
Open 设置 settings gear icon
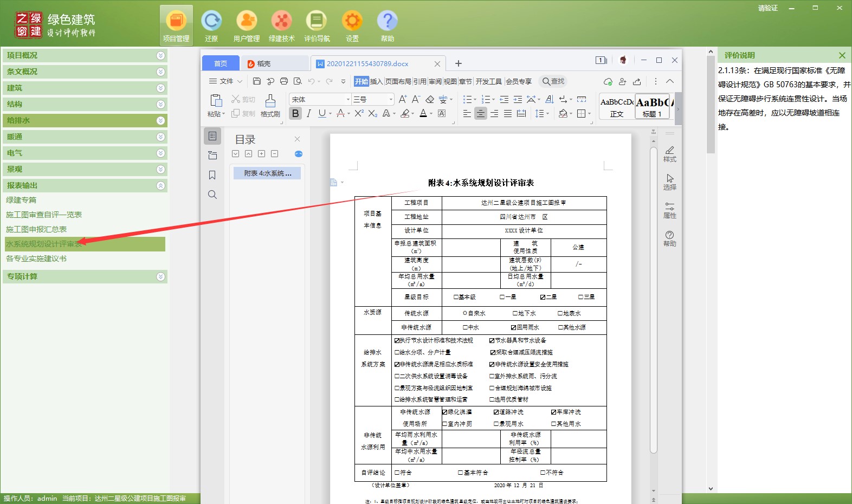[352, 25]
